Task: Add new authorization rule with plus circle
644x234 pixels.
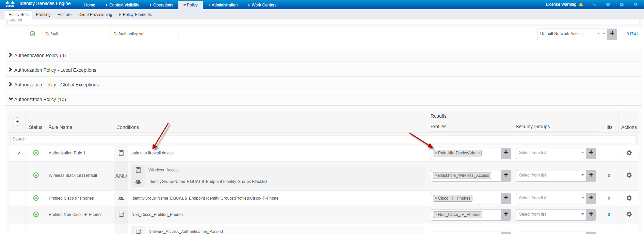Action: 17,121
